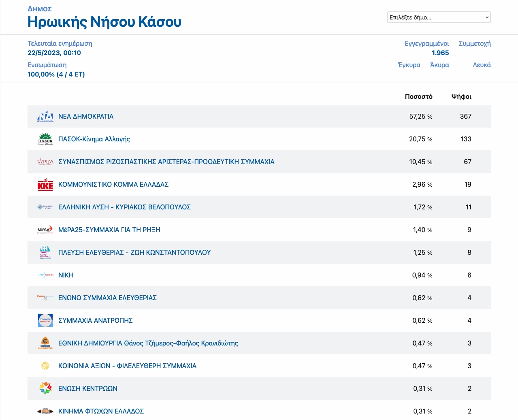
Task: Open ΝΕΑ ΔΗΜΟΚΡΑΤΙΑ party link
Action: 86,116
